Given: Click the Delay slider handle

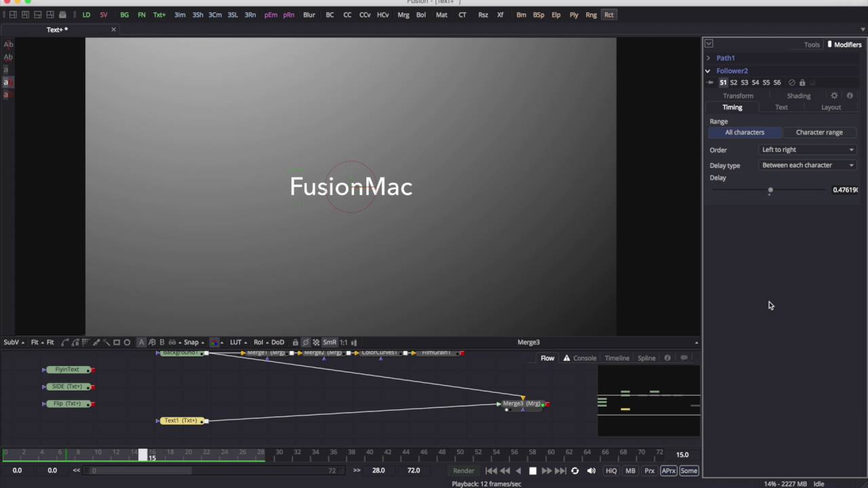Looking at the screenshot, I should (770, 190).
